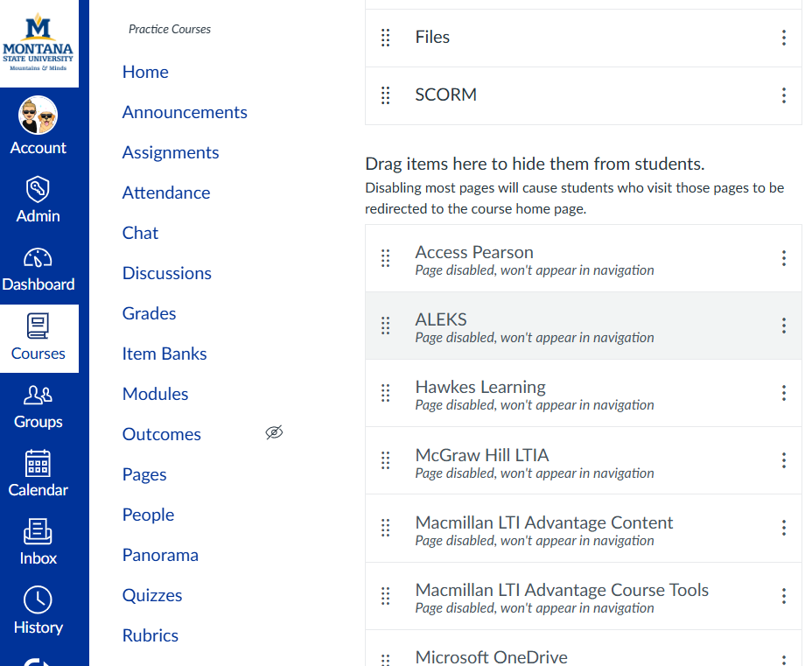This screenshot has width=812, height=666.
Task: Open the options menu for Files
Action: coord(784,38)
